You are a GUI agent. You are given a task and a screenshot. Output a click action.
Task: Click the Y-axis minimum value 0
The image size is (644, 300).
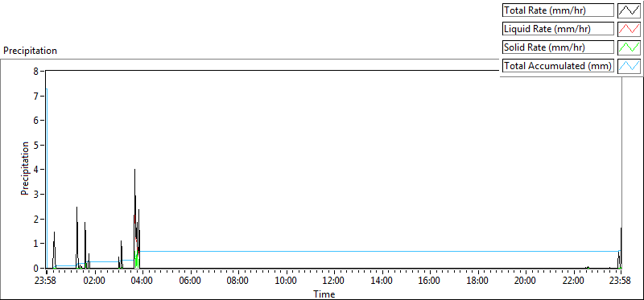point(35,269)
